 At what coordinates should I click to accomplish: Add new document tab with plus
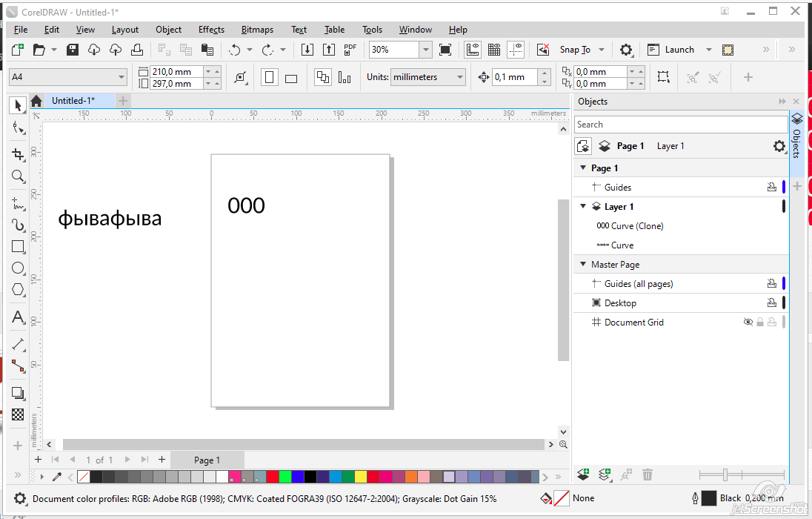[123, 101]
